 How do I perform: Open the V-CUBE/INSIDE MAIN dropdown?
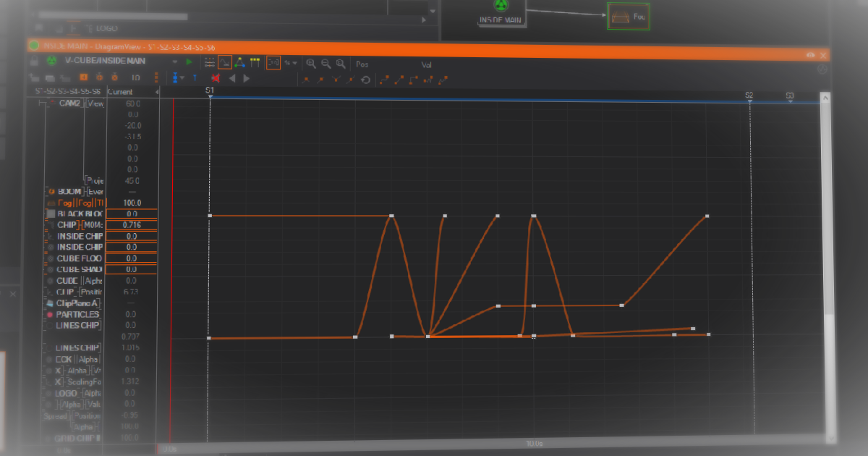click(x=174, y=62)
